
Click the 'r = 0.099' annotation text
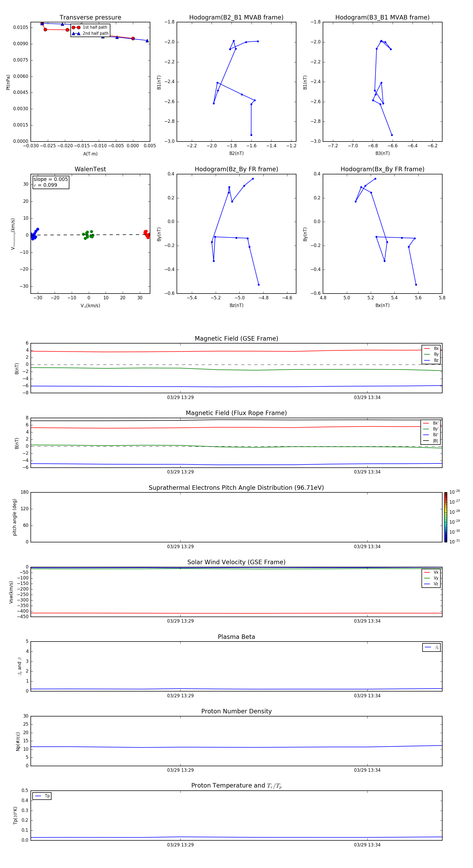45,185
